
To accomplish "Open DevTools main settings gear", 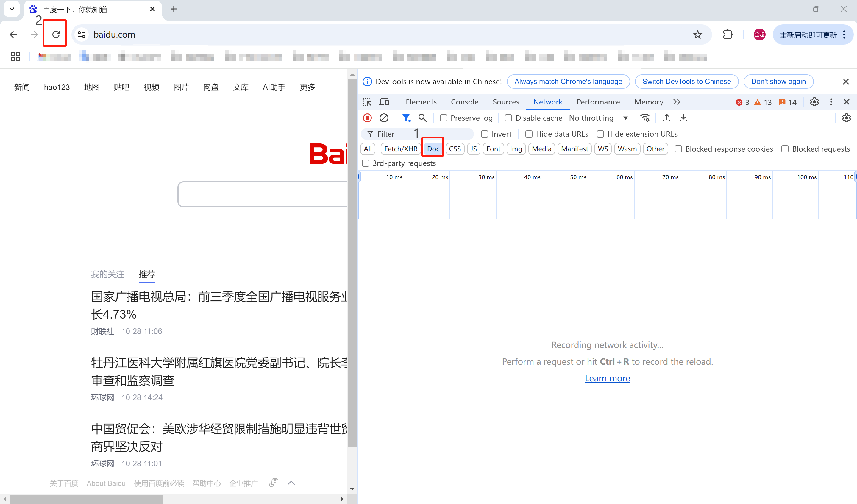I will coord(814,102).
